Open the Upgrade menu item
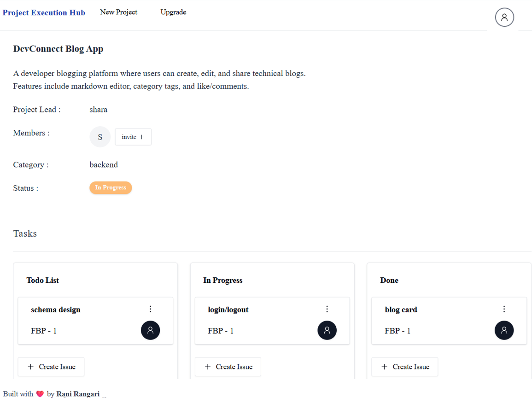Viewport: 532px width, 398px height. [x=173, y=12]
